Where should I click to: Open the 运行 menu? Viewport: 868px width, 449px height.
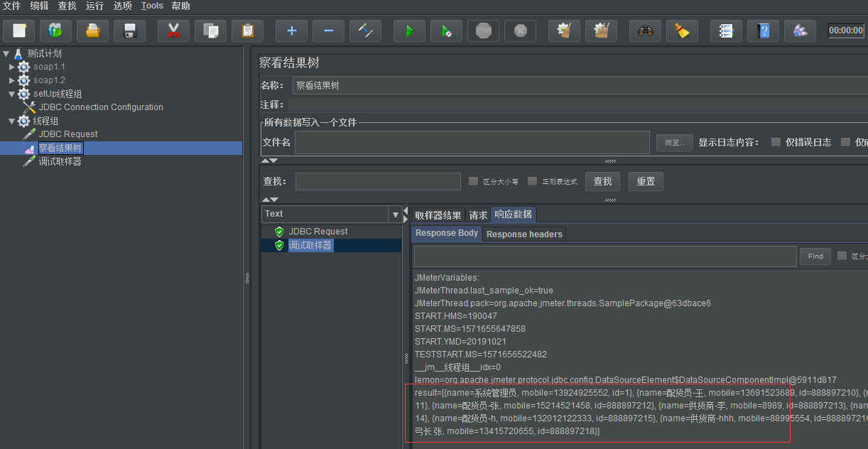click(94, 6)
